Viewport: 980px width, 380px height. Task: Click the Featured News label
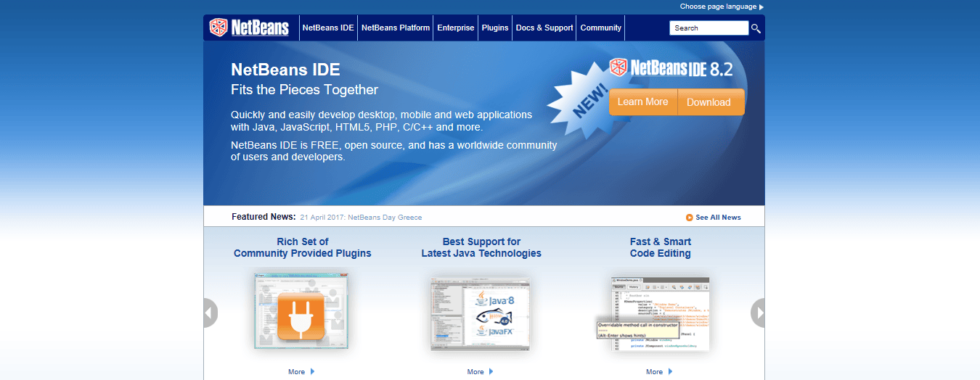pos(264,217)
